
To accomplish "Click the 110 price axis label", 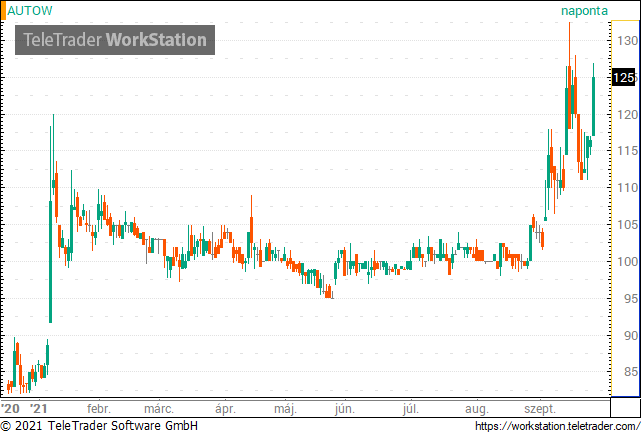I will click(628, 188).
